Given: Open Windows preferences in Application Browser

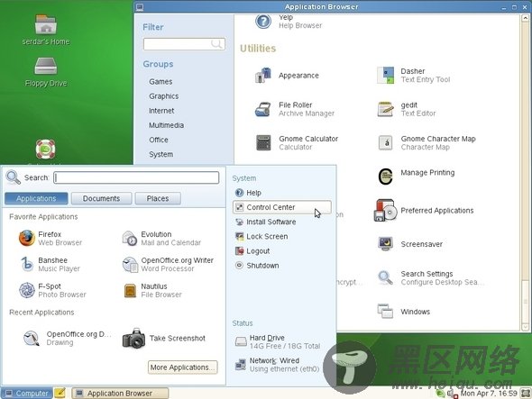Looking at the screenshot, I should tap(404, 312).
